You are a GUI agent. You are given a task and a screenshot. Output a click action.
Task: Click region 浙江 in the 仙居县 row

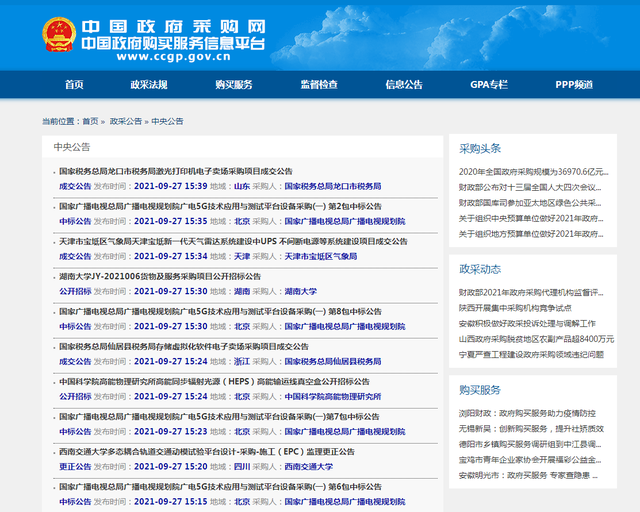point(242,362)
